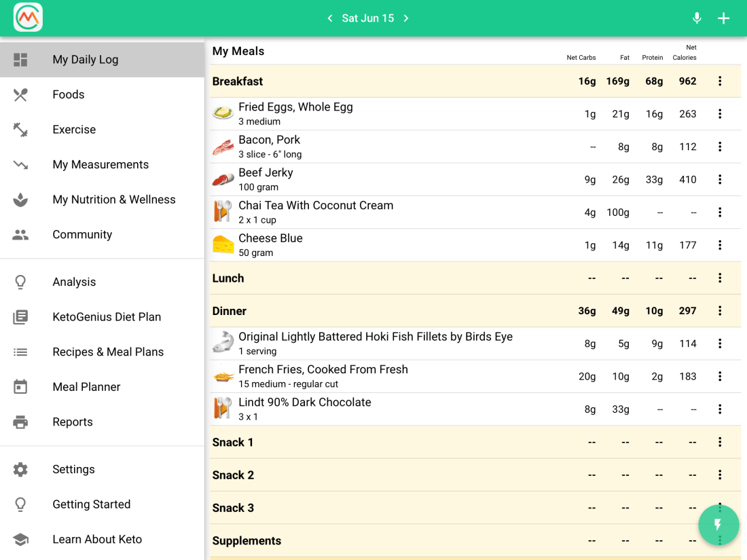
Task: Select the Lunch meal section header
Action: pos(228,278)
